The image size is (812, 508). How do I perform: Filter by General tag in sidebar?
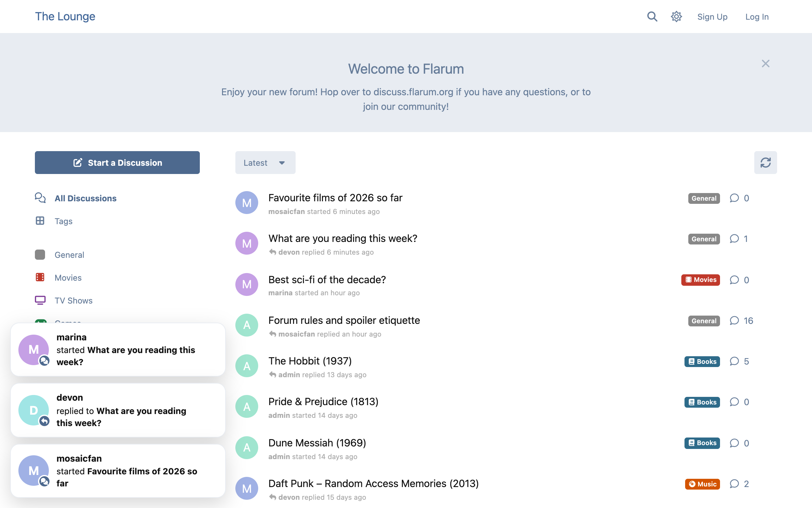[60, 255]
